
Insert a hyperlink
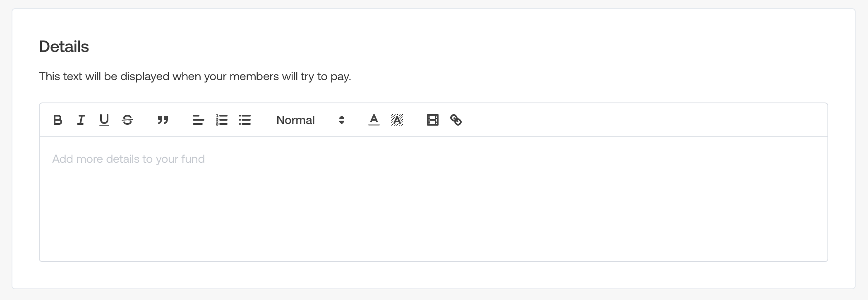456,120
